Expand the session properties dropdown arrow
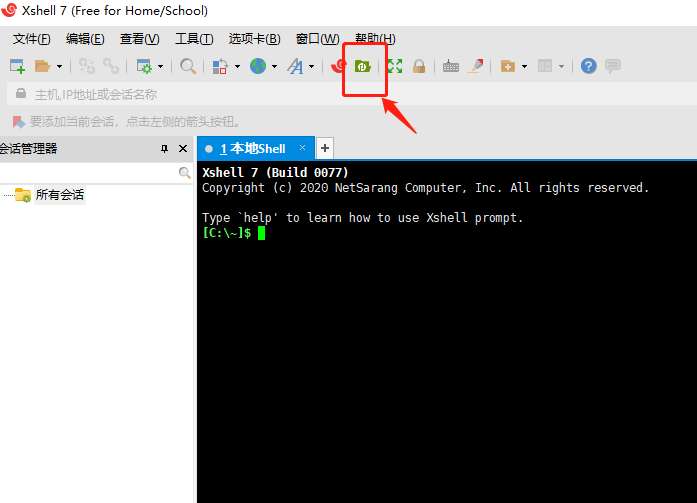Viewport: 697px width, 503px height. tap(160, 67)
